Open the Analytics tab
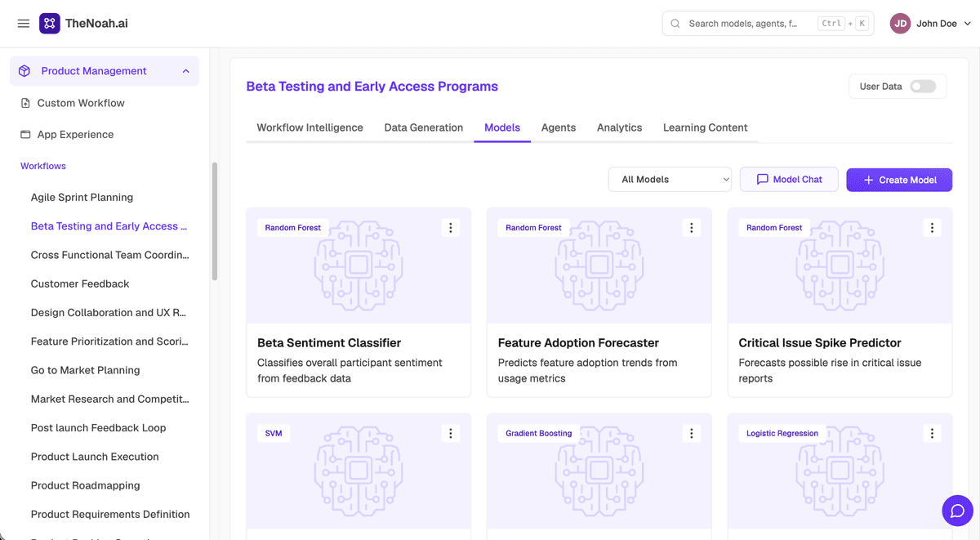Image resolution: width=980 pixels, height=540 pixels. (x=619, y=127)
